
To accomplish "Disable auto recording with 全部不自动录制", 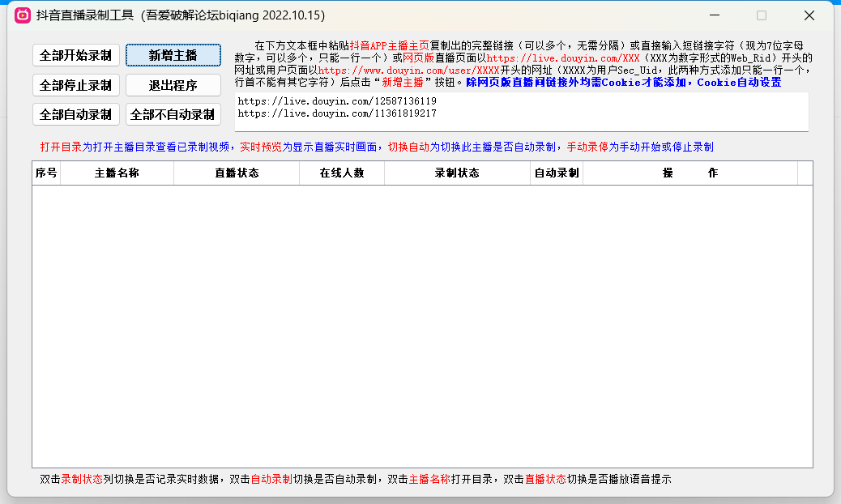I will click(173, 114).
